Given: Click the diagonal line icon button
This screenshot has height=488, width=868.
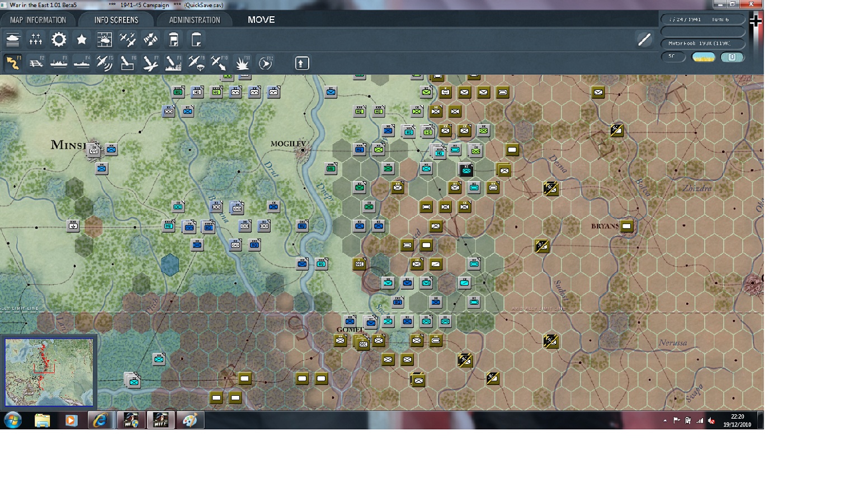Looking at the screenshot, I should (x=644, y=39).
